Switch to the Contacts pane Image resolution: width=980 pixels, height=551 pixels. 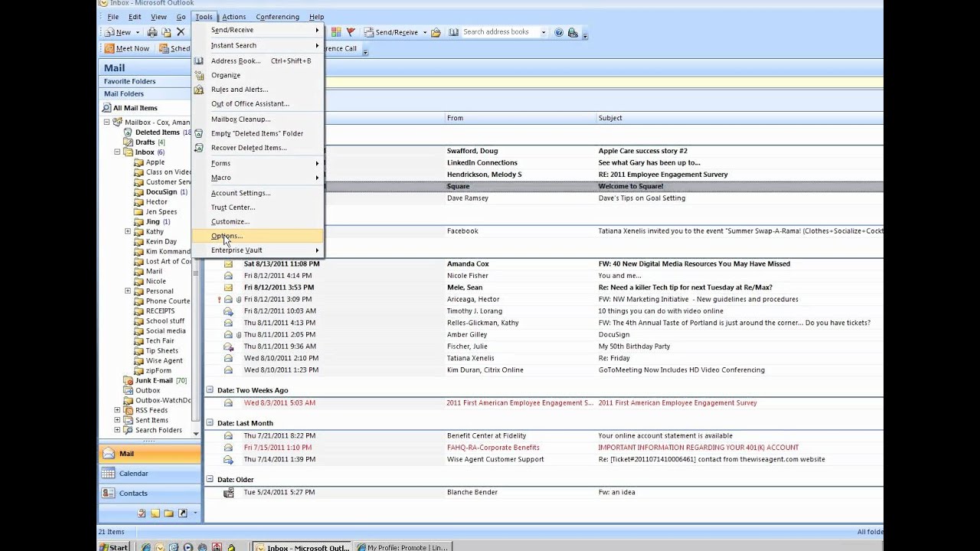tap(149, 494)
